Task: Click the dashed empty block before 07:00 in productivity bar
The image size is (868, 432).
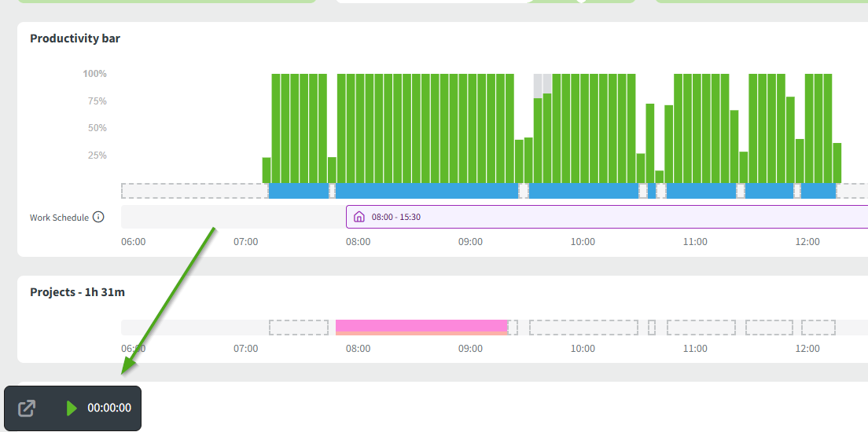Action: click(194, 191)
